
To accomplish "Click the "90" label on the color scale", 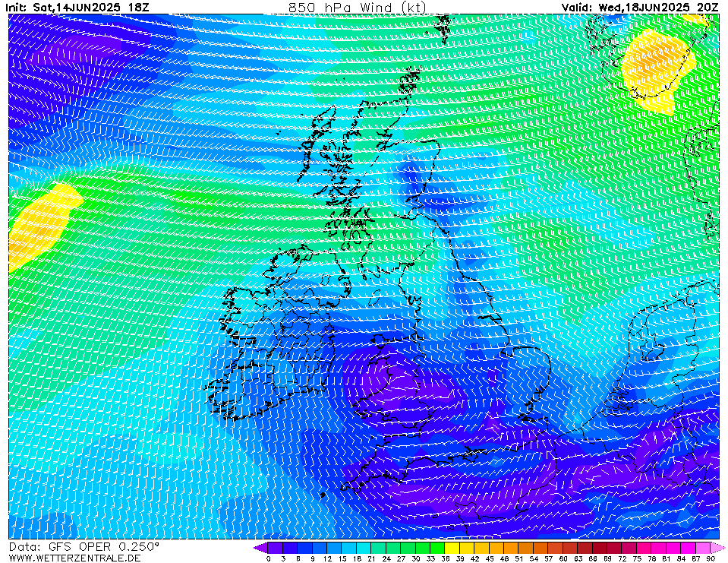I will tap(711, 558).
